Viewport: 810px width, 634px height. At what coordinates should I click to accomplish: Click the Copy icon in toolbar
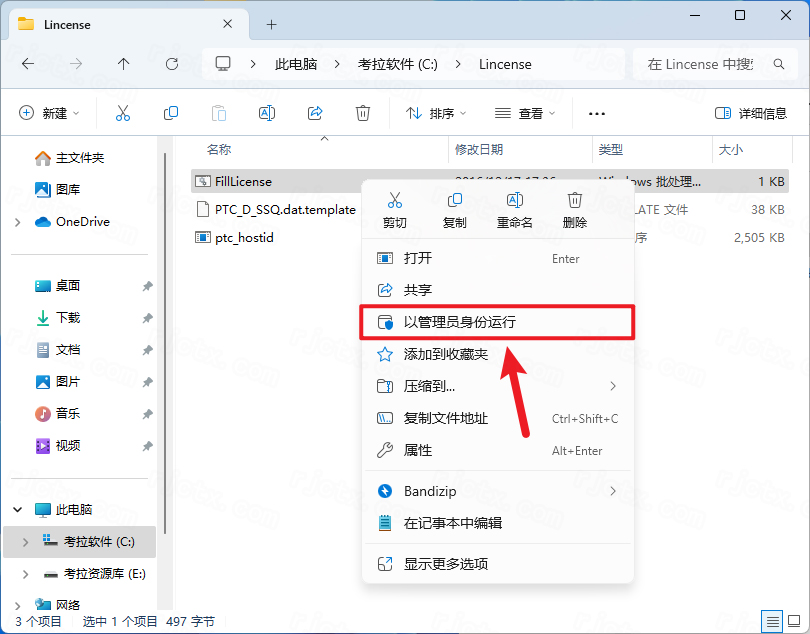coord(170,113)
